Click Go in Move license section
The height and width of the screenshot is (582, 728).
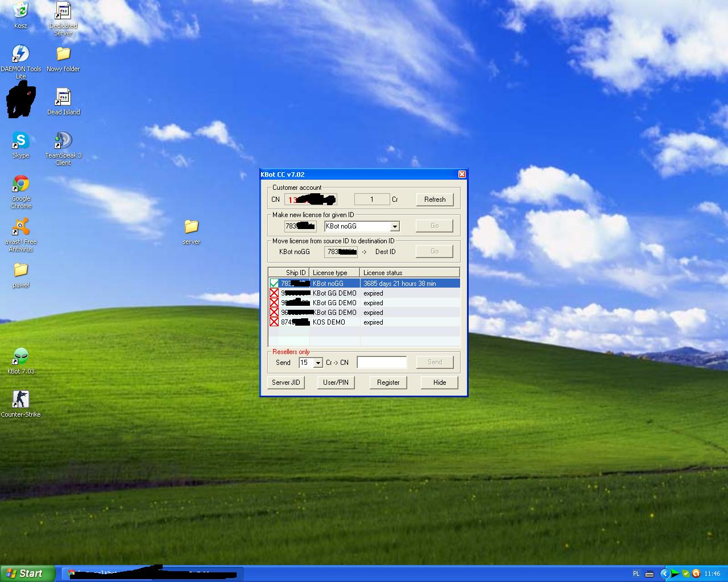[435, 251]
